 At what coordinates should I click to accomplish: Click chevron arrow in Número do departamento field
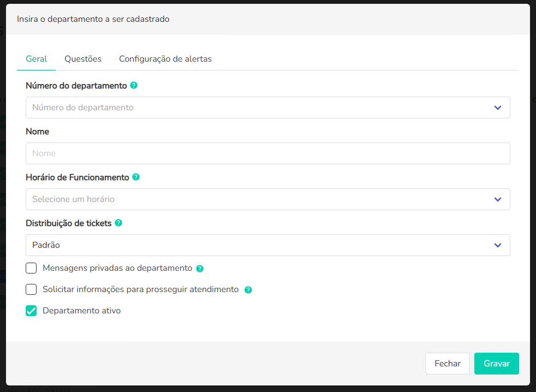coord(498,108)
